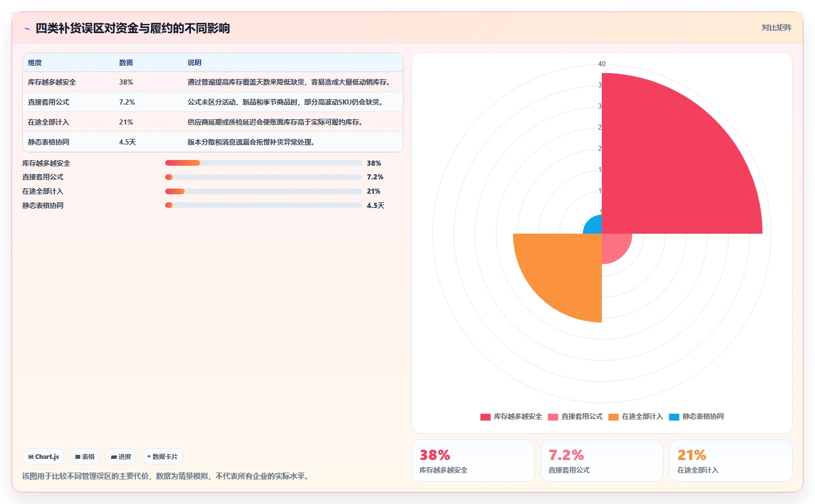
Task: Toggle 直接套用公式 legend swatch in chart
Action: [x=553, y=417]
